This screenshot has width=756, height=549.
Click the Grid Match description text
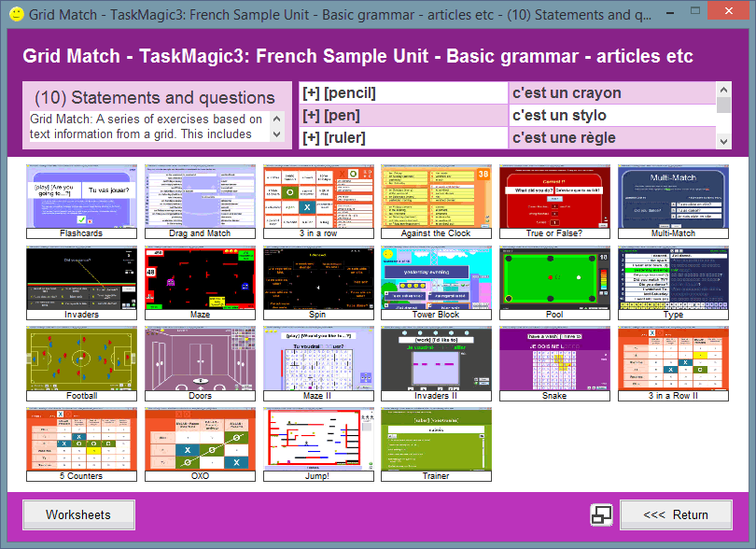coord(147,126)
